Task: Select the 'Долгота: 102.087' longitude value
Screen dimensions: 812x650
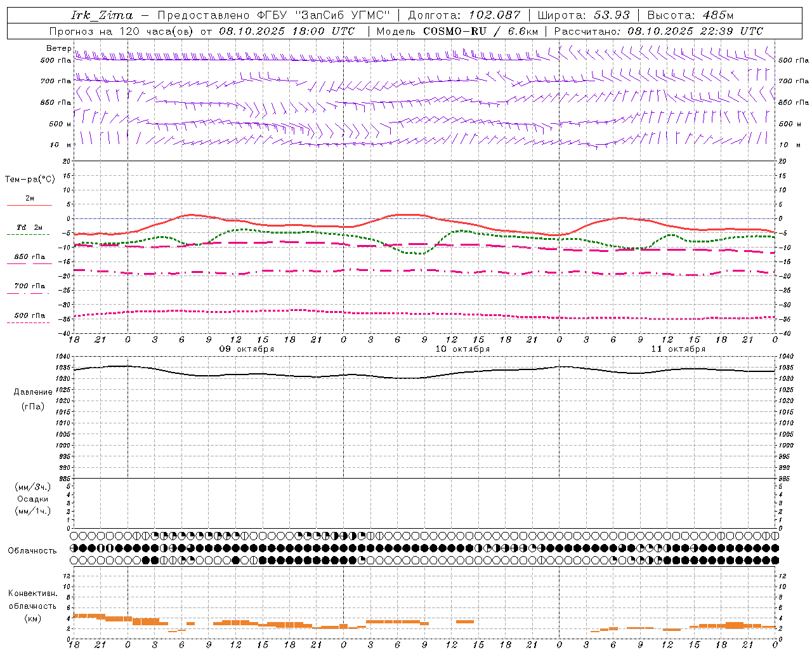Action: 464,15
